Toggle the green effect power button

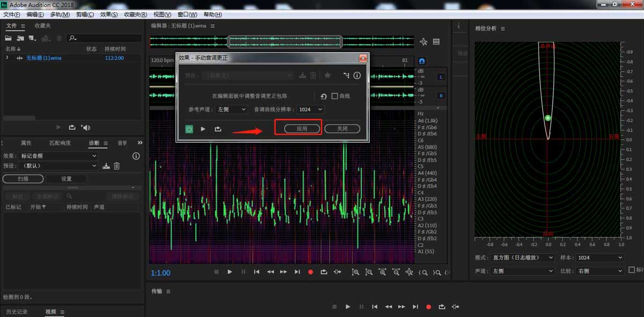[x=189, y=129]
